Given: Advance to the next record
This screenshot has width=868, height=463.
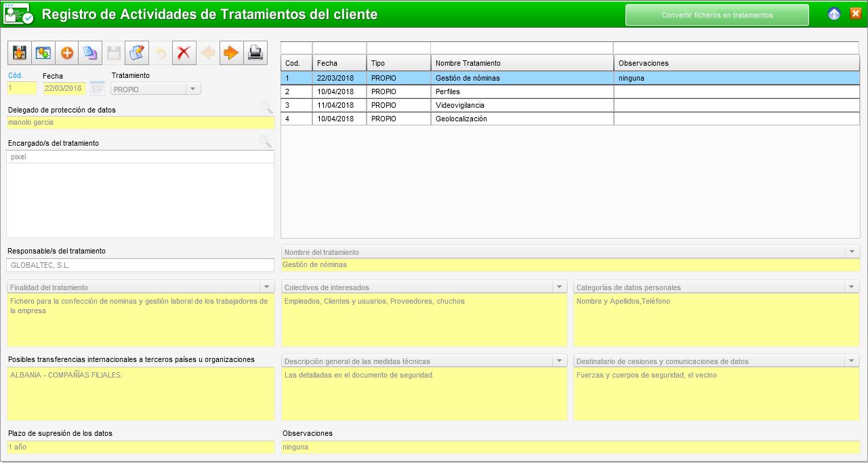Looking at the screenshot, I should coord(232,52).
